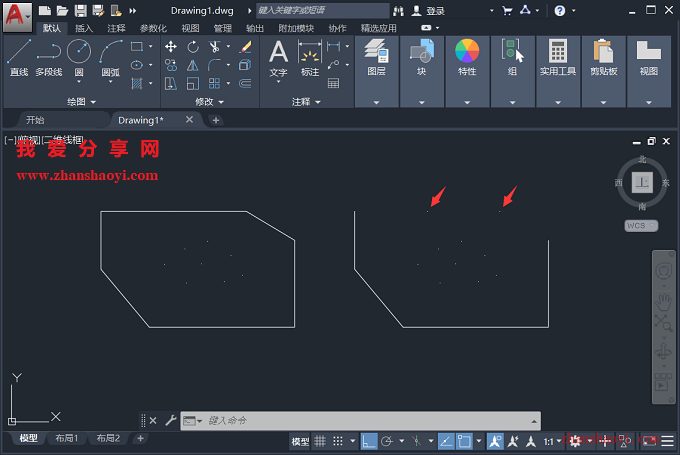Open the Block (块) panel dropdown
The height and width of the screenshot is (455, 680).
point(422,103)
